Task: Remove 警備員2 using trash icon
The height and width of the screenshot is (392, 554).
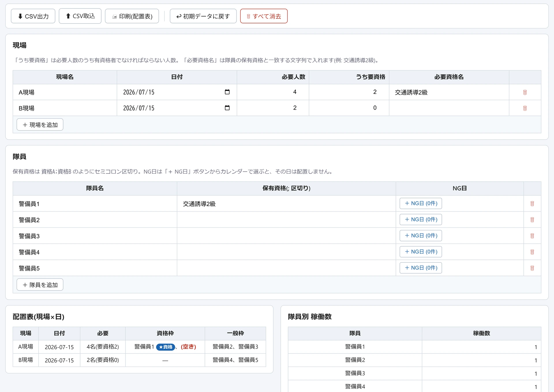Action: [x=532, y=220]
